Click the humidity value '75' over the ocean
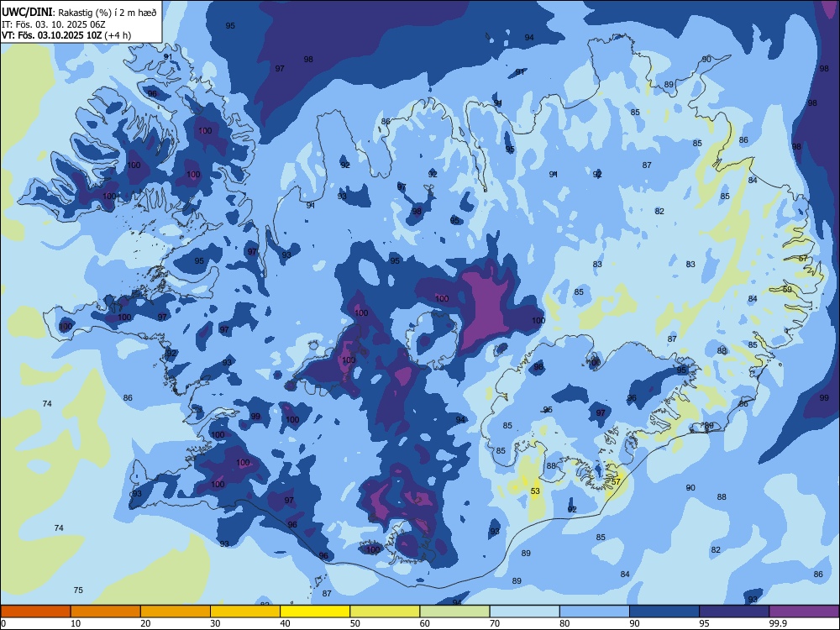Viewport: 840px width, 630px height. [x=78, y=590]
